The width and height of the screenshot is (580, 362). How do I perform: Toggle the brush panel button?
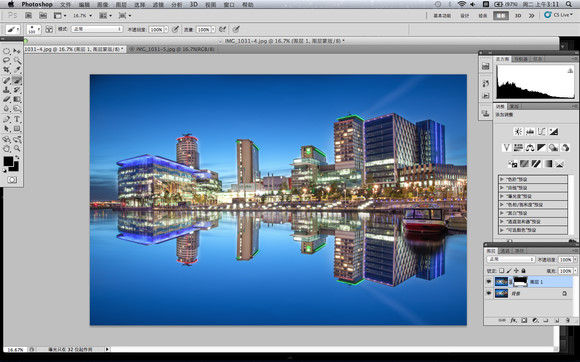(49, 29)
